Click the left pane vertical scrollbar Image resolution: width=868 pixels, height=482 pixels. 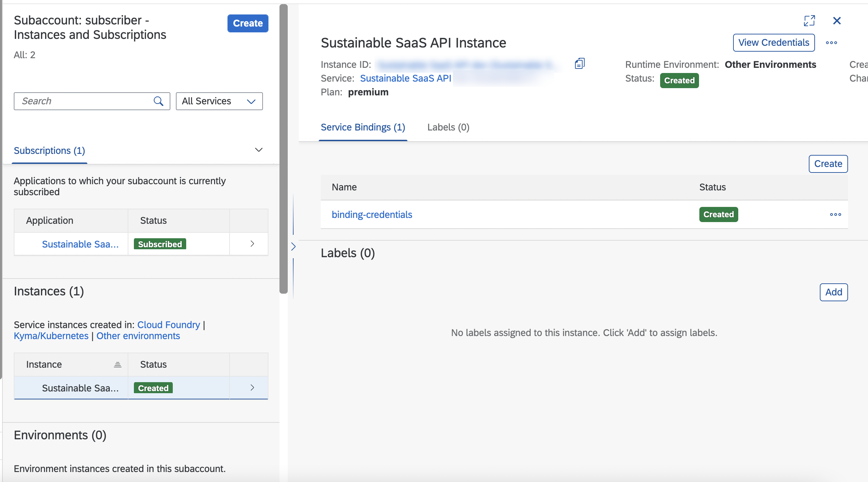tap(283, 149)
